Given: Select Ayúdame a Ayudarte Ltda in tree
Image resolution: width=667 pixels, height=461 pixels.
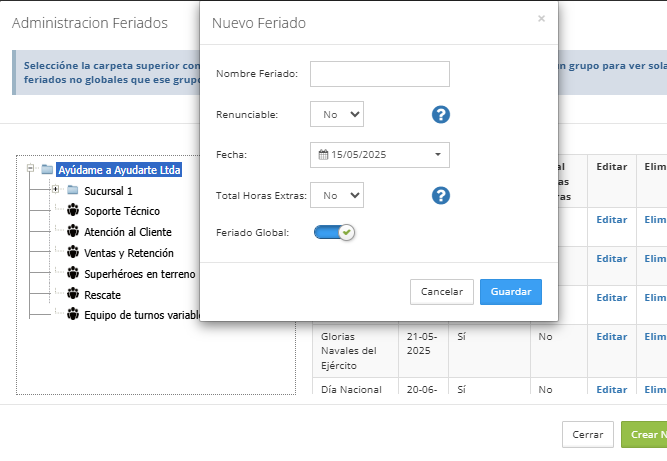Looking at the screenshot, I should pos(120,170).
